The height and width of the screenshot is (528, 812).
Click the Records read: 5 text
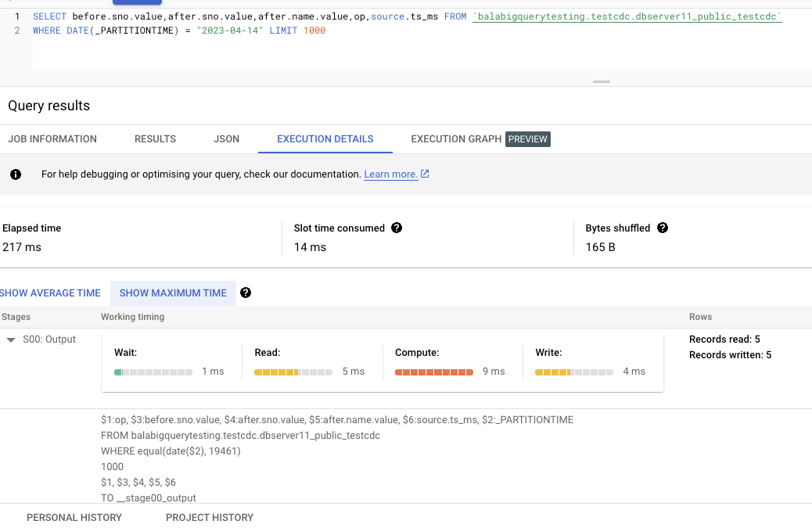pyautogui.click(x=724, y=339)
